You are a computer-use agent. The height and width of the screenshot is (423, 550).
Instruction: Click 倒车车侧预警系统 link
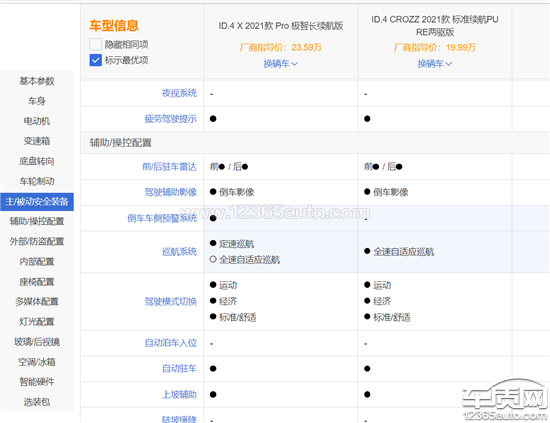pos(162,218)
